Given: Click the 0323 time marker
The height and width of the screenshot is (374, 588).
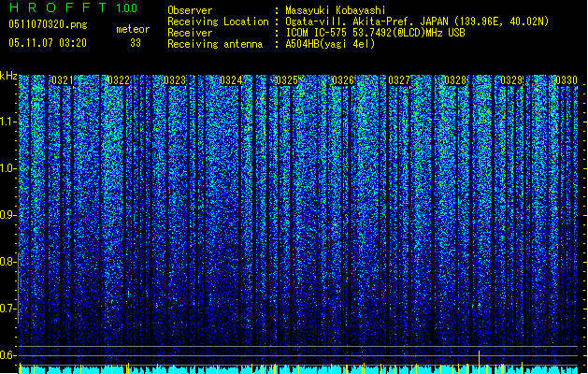Looking at the screenshot, I should [175, 80].
